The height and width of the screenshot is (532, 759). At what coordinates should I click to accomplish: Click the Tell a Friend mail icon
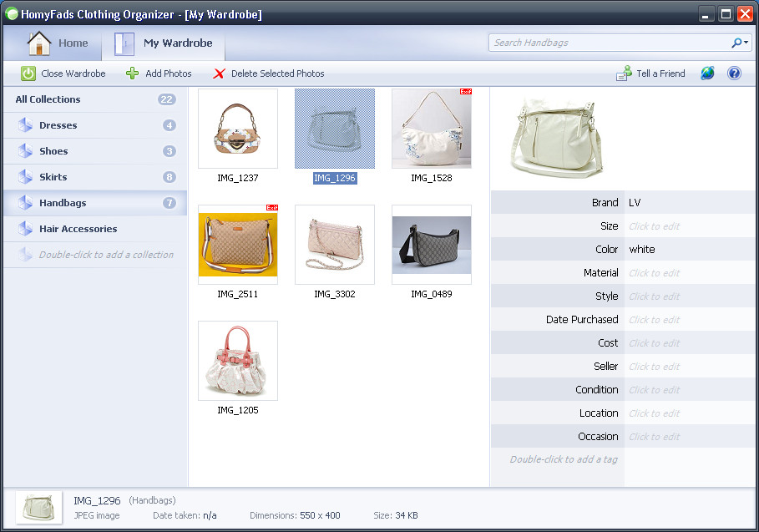tap(624, 73)
